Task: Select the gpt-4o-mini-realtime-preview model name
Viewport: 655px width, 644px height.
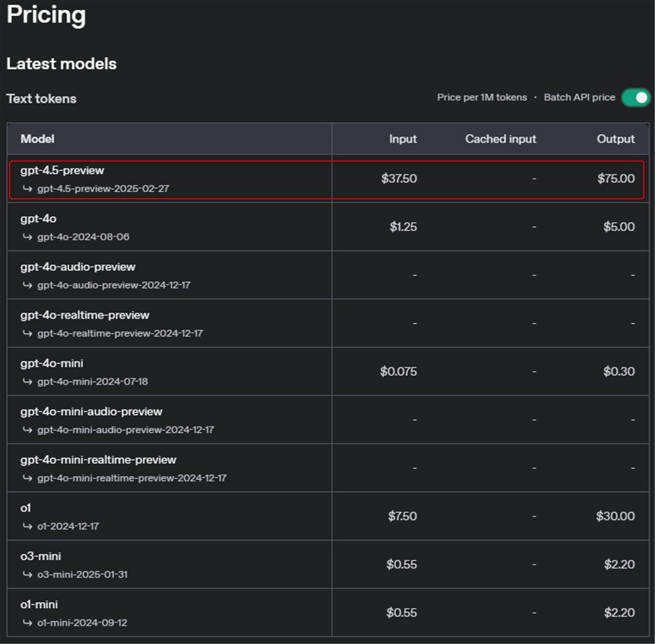Action: pos(98,460)
